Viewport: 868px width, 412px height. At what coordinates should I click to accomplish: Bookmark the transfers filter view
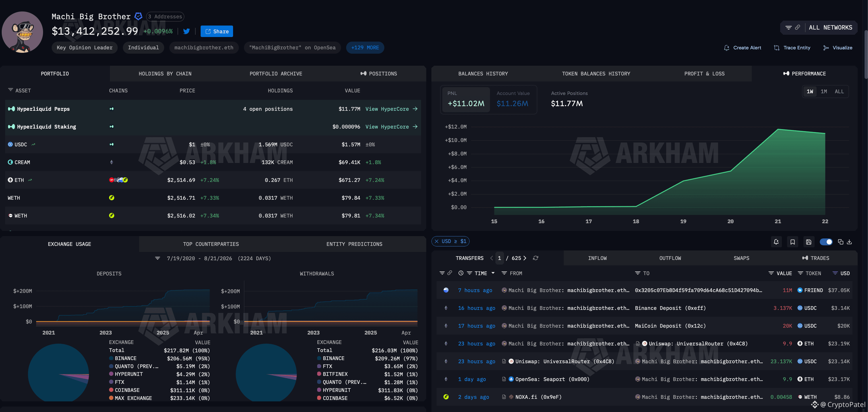(x=793, y=242)
